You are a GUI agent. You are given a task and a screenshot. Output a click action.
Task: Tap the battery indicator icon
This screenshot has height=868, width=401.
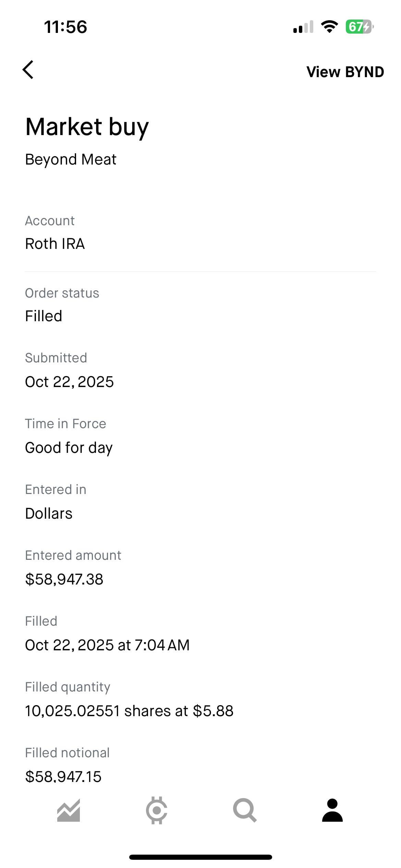click(359, 26)
